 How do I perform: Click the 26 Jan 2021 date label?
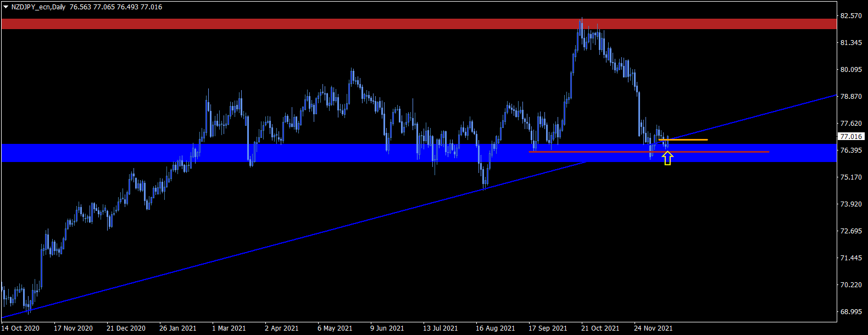(177, 328)
